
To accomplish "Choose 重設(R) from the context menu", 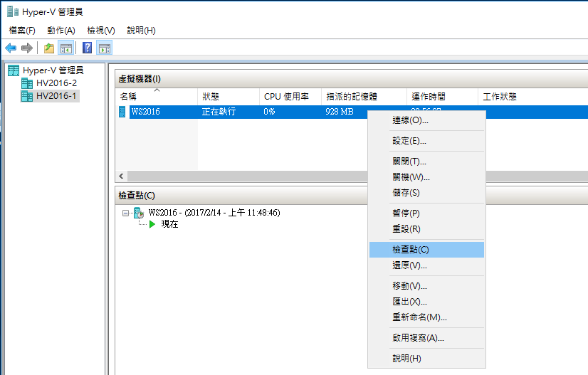I will [426, 228].
